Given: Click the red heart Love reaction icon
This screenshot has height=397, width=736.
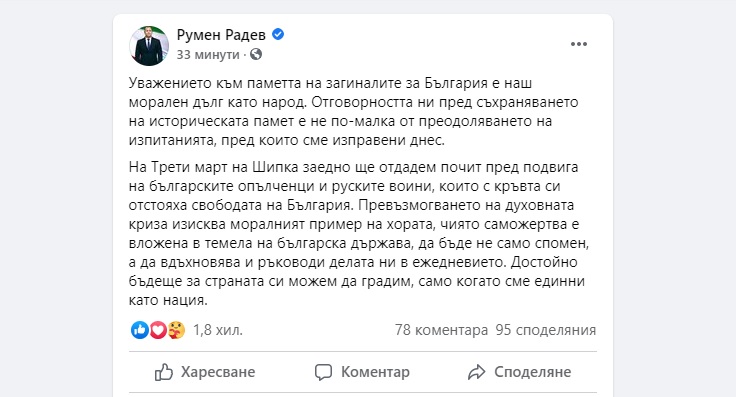Looking at the screenshot, I should [x=158, y=330].
